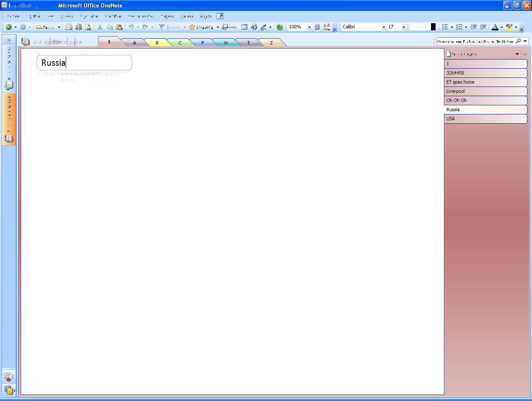Open page '1' in page list
532x401 pixels.
coord(485,64)
